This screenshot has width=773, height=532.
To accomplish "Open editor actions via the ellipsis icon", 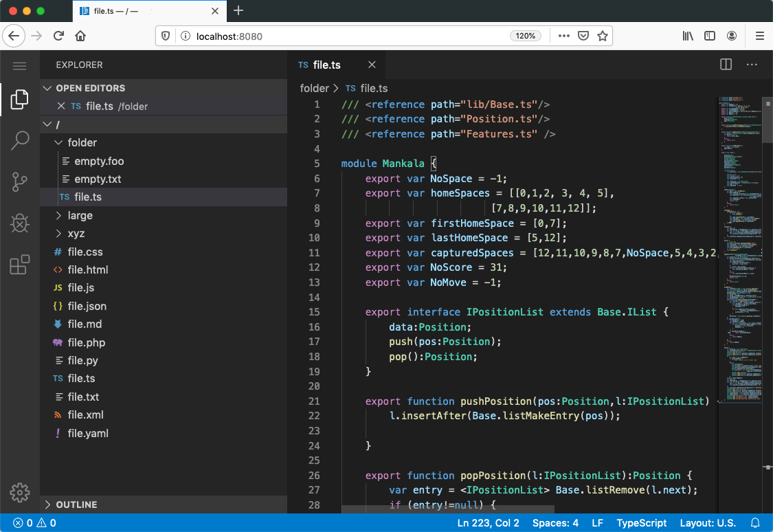I will (x=752, y=64).
